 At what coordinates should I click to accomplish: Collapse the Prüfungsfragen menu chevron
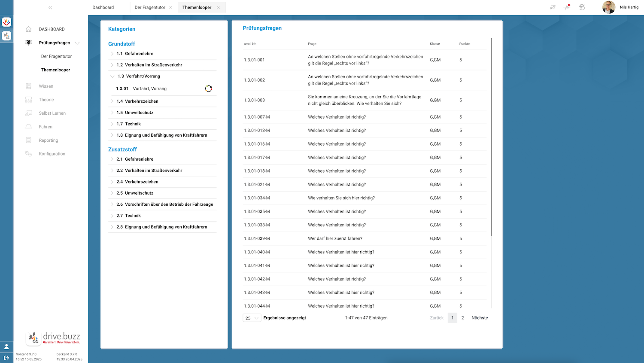(77, 43)
